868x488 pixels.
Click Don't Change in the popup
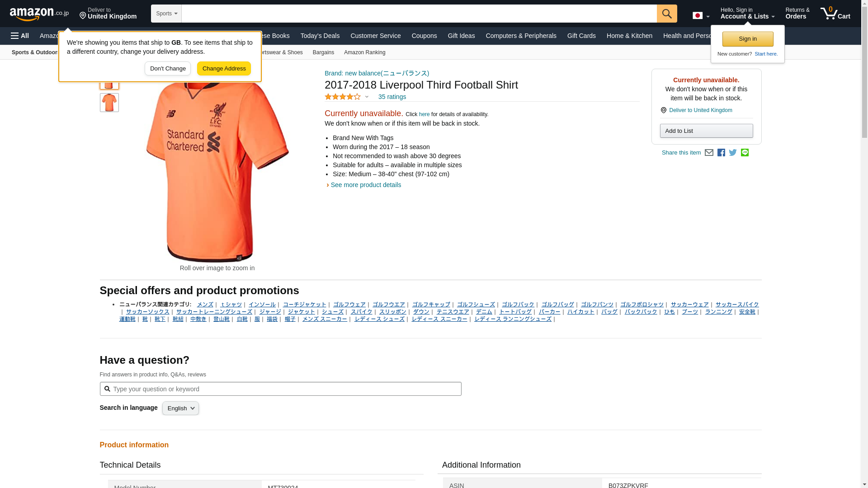(168, 69)
